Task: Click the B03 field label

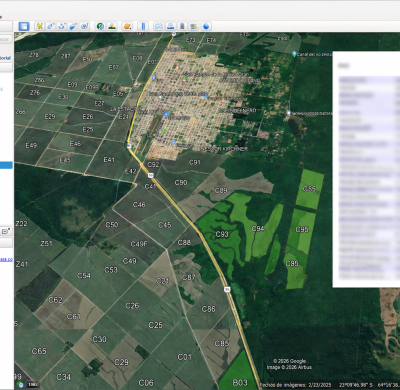Action: [x=240, y=383]
